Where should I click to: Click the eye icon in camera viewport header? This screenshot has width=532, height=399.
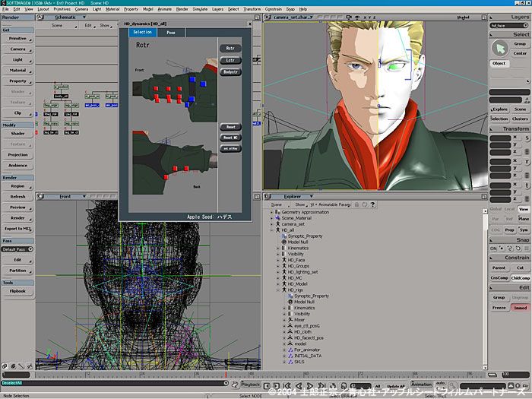(357, 17)
